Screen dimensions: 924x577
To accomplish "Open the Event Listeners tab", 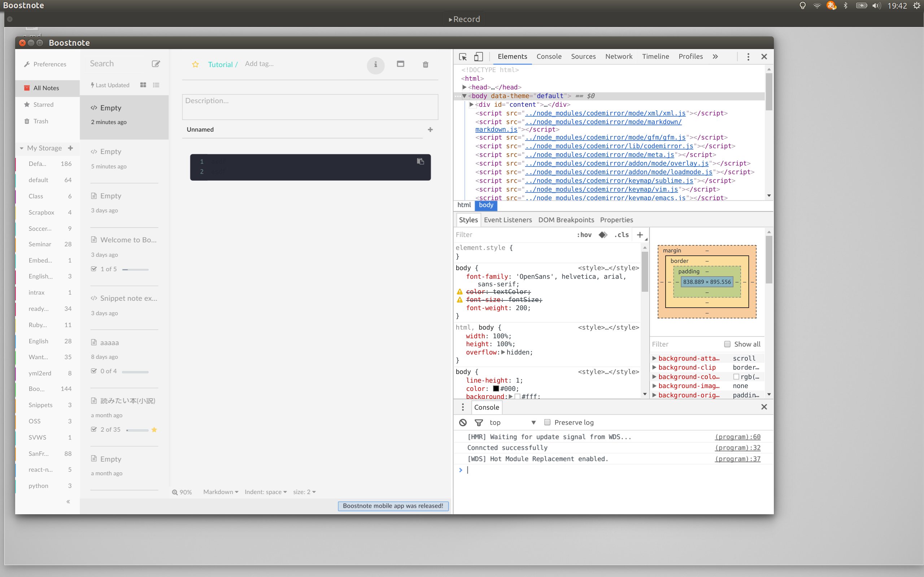I will [x=507, y=220].
